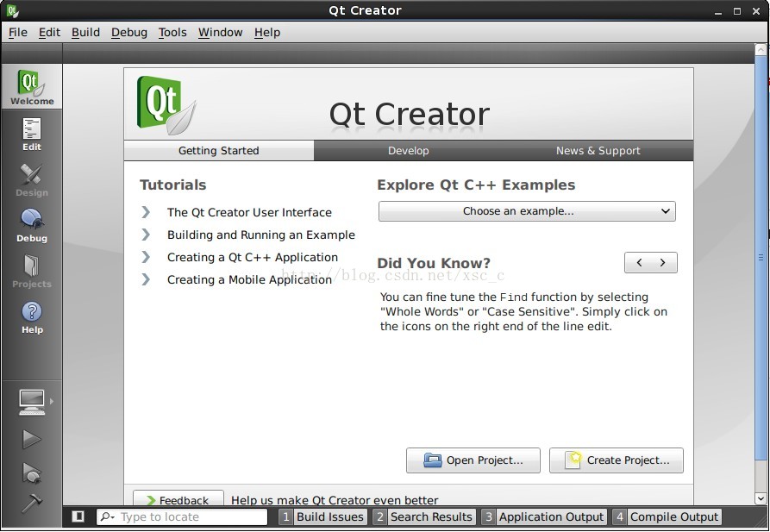Image resolution: width=770 pixels, height=532 pixels.
Task: Open the Tools menu
Action: click(172, 33)
